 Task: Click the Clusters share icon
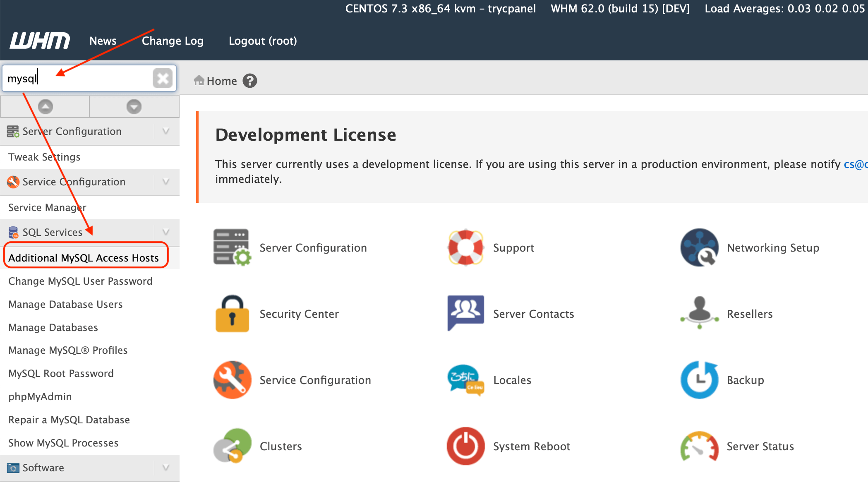coord(232,446)
